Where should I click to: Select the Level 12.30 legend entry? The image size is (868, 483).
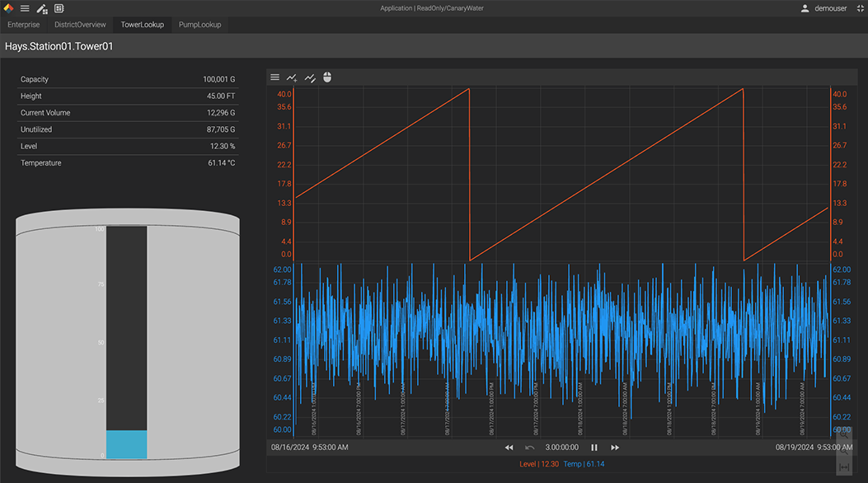tap(539, 464)
